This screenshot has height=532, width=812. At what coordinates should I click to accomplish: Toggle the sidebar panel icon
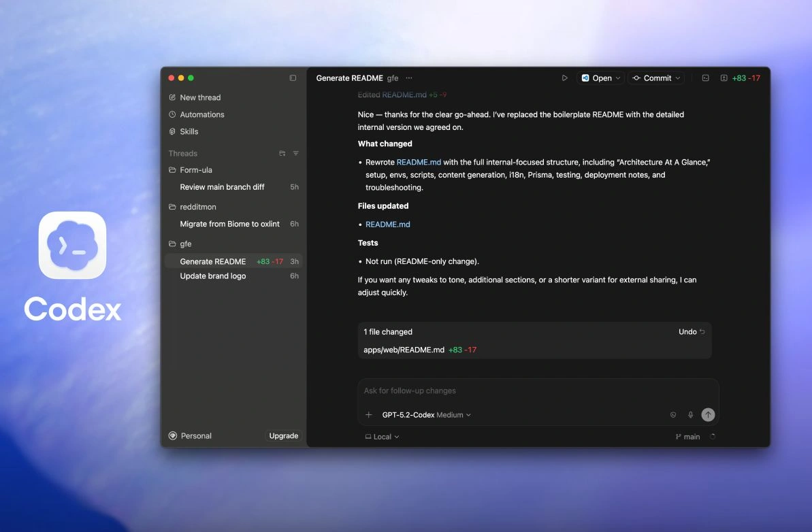293,78
